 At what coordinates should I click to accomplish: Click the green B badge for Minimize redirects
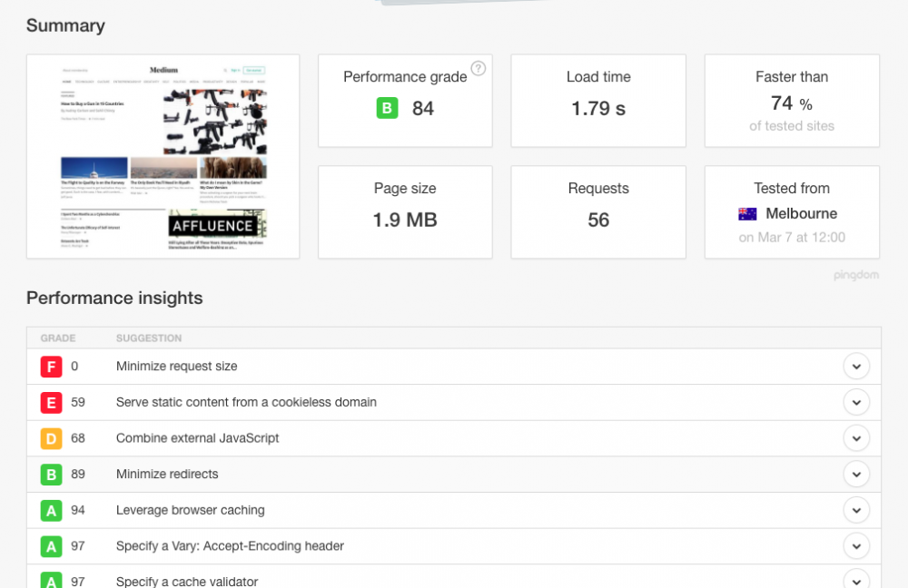[x=51, y=474]
